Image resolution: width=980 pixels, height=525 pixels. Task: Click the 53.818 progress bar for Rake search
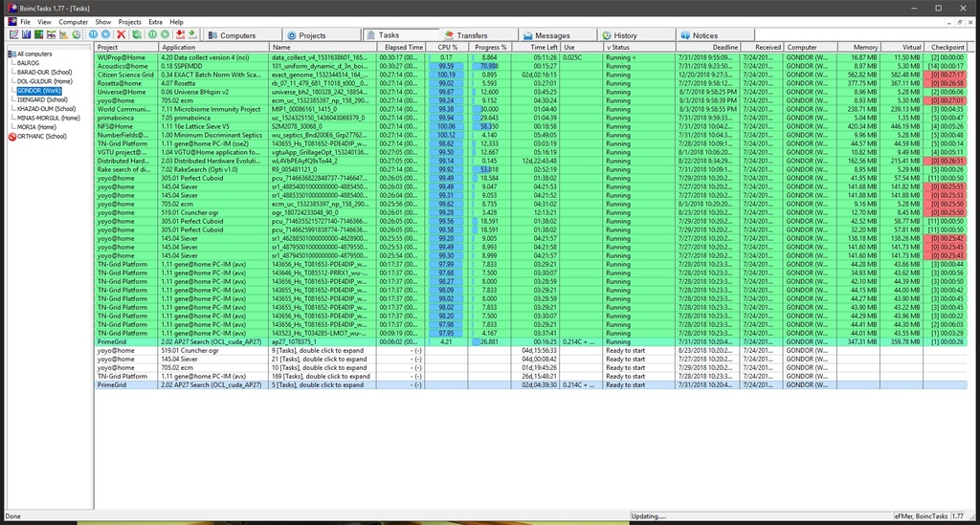(x=490, y=170)
